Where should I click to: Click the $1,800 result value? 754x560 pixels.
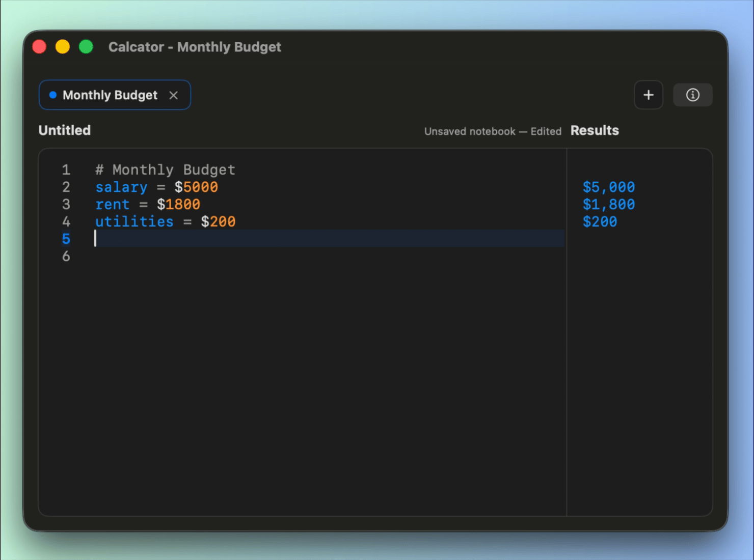(x=608, y=204)
